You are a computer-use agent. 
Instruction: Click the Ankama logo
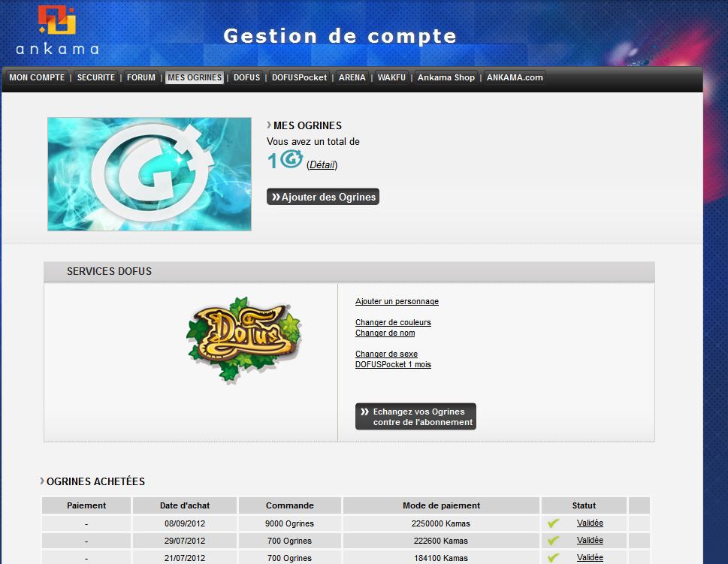[x=58, y=30]
